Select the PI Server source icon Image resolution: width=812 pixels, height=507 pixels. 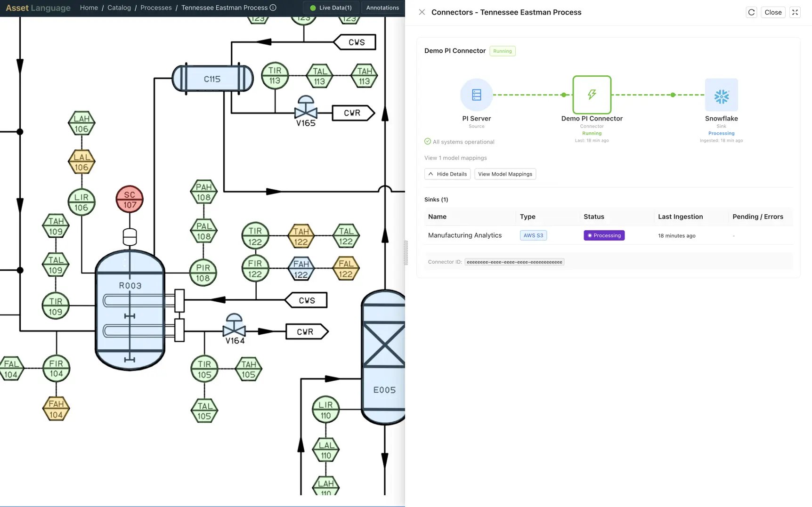pos(476,95)
